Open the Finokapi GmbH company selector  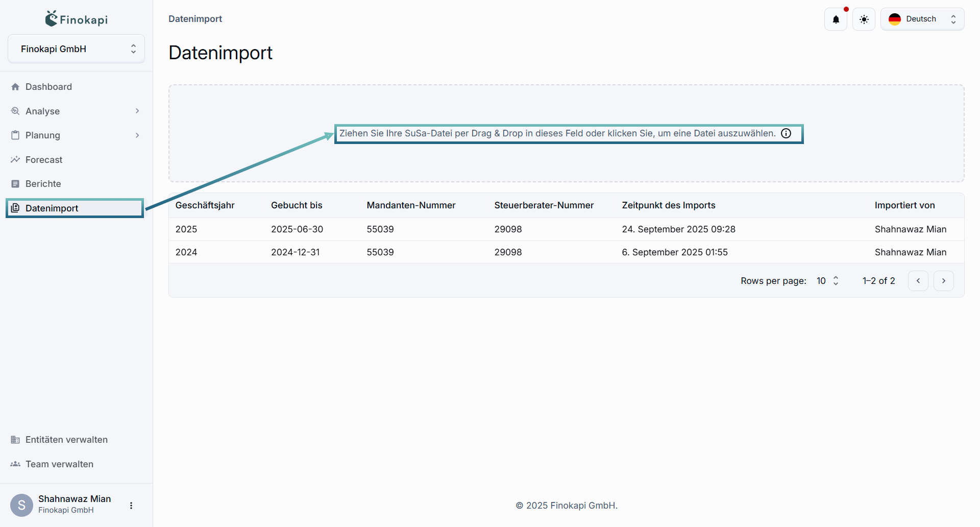[x=76, y=49]
